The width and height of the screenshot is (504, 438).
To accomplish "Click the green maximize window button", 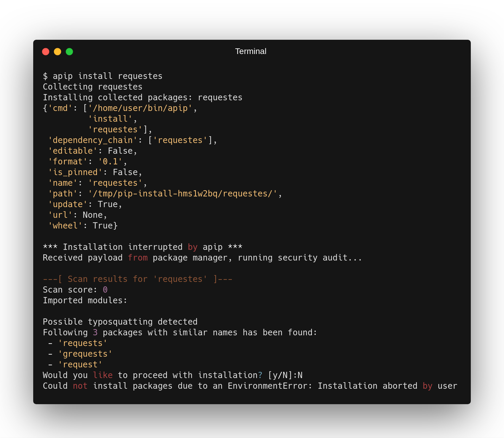I will 69,52.
